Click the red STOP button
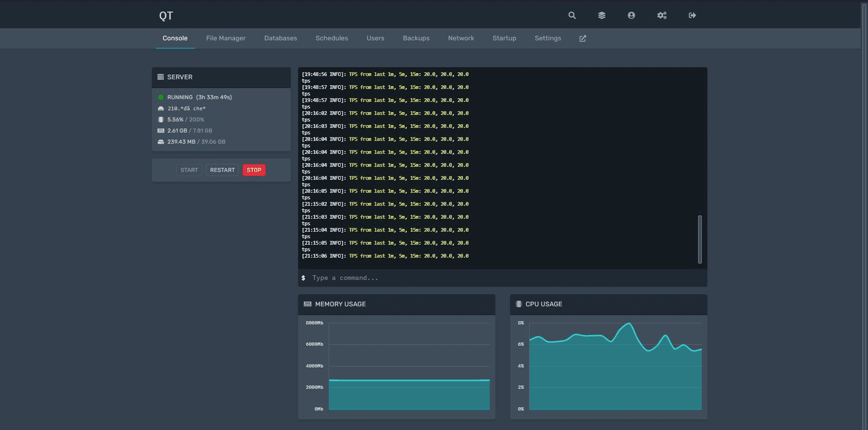 pyautogui.click(x=254, y=170)
